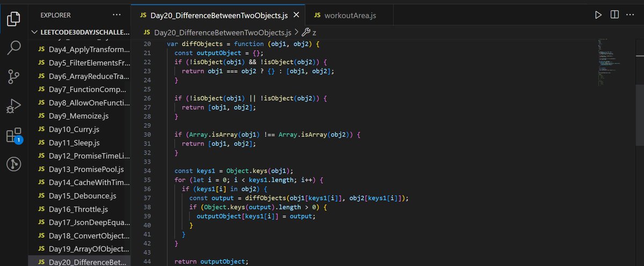Open Day10_Curry.js in explorer
Image resolution: width=644 pixels, height=266 pixels.
click(80, 129)
